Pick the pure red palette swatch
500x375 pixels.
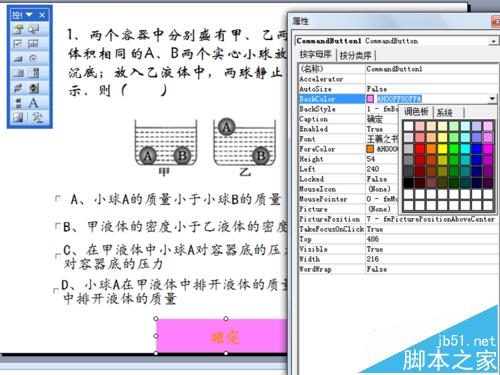420,149
